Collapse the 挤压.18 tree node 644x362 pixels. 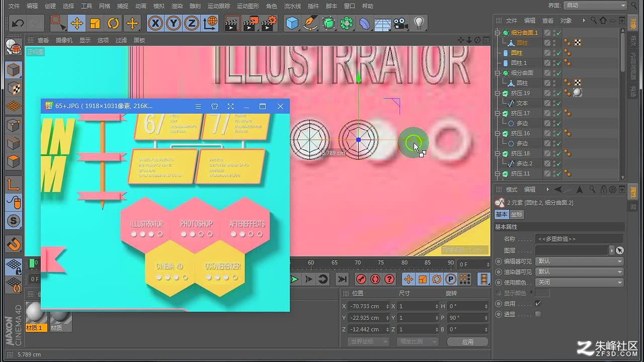pyautogui.click(x=498, y=153)
